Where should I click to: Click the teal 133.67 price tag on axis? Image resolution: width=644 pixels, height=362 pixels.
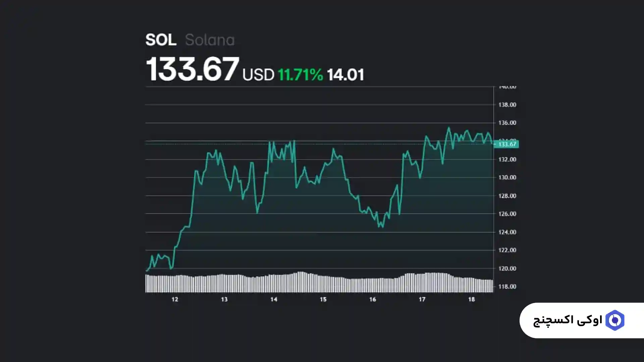pos(507,144)
